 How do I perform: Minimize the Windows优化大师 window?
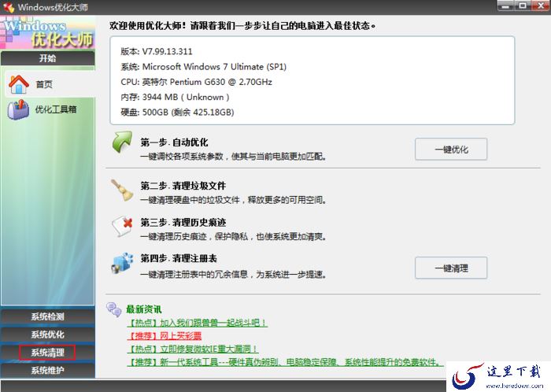tap(506, 6)
